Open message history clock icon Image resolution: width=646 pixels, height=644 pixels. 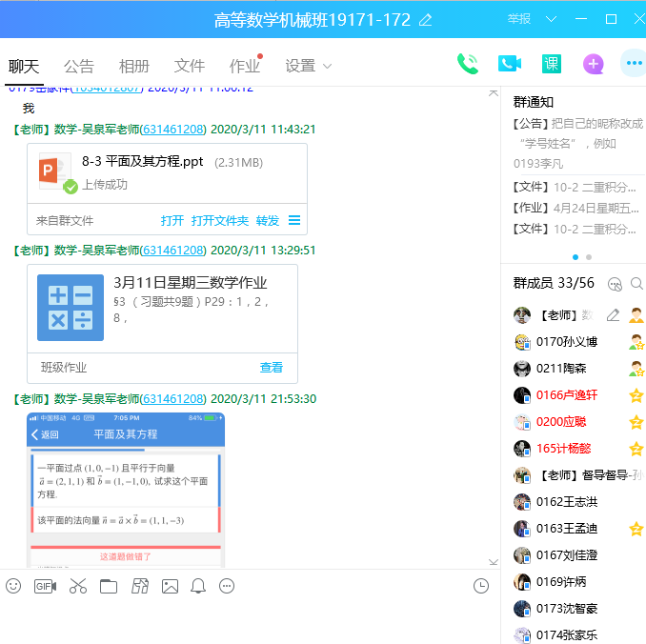[481, 586]
